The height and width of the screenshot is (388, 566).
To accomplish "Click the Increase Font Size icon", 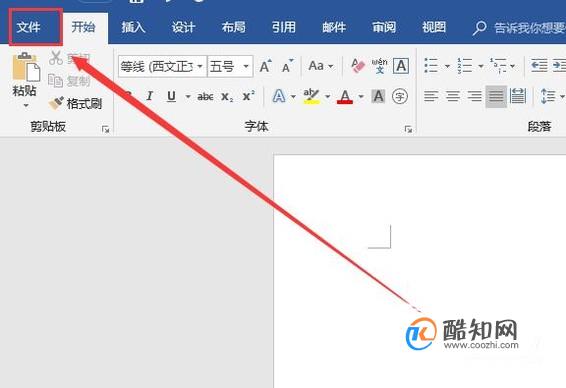I will click(x=266, y=66).
